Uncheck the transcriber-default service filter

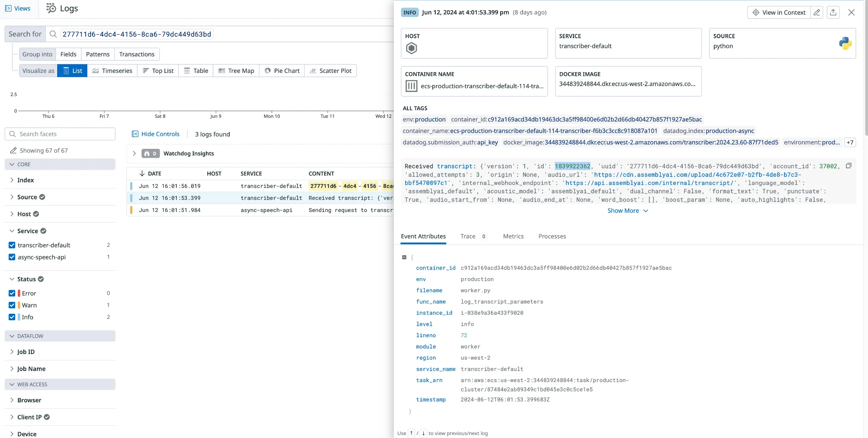[x=12, y=245]
